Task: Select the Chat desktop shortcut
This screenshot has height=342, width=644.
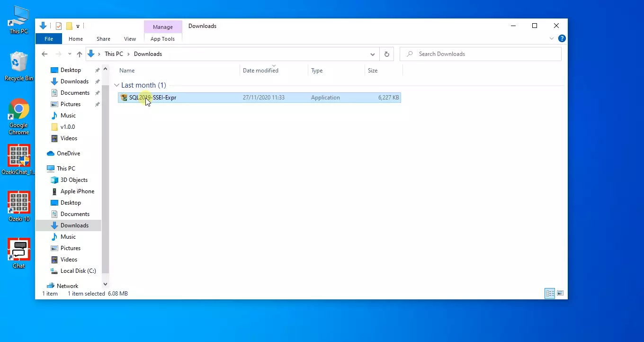Action: (19, 253)
